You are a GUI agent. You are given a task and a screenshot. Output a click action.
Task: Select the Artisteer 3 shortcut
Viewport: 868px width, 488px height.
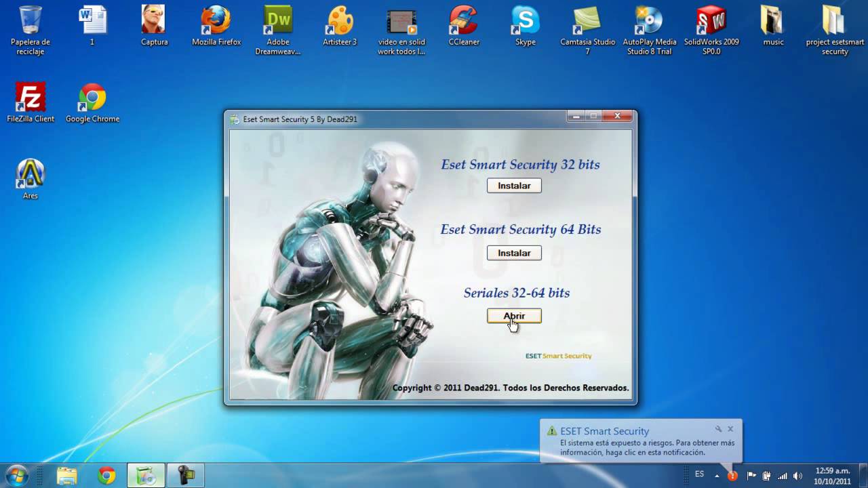click(x=340, y=26)
